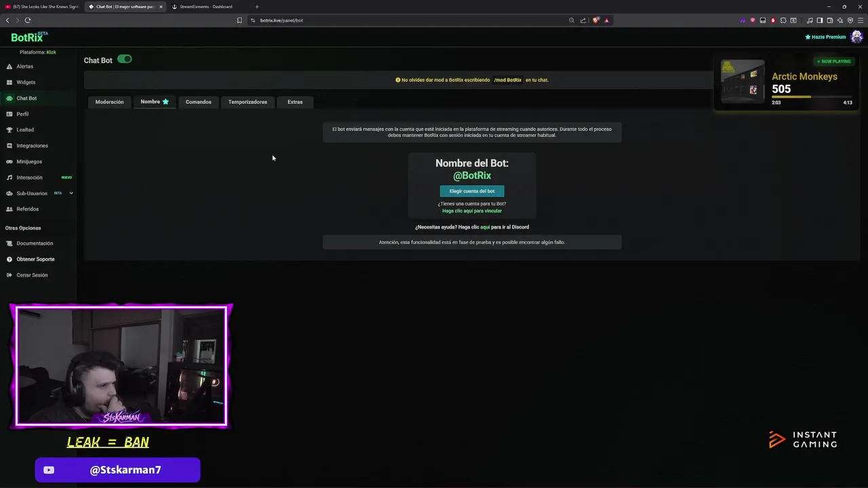Switch to the Moderación tab
Viewport: 868px width, 488px height.
click(109, 102)
